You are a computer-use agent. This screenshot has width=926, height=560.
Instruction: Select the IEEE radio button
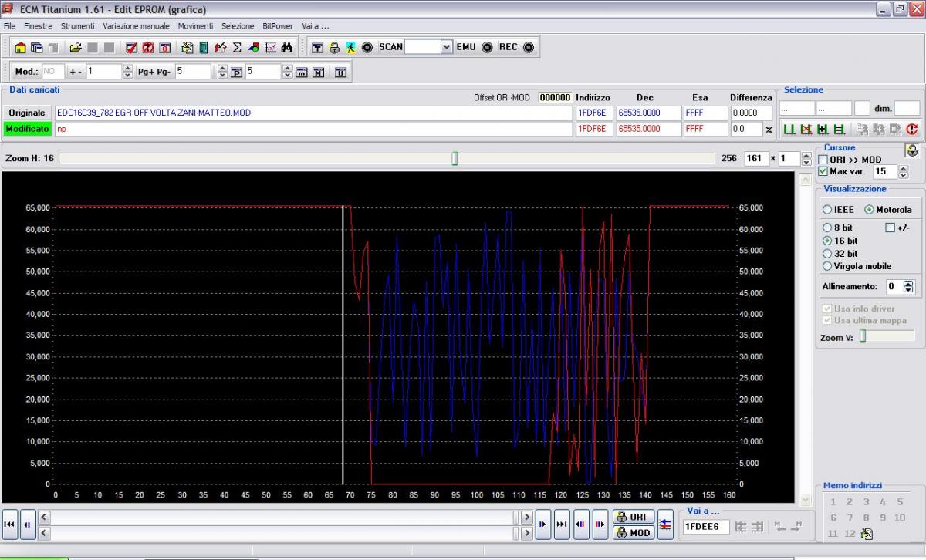827,210
